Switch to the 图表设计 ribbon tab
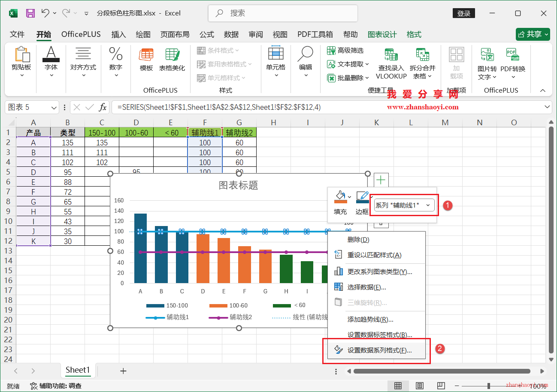 [382, 34]
